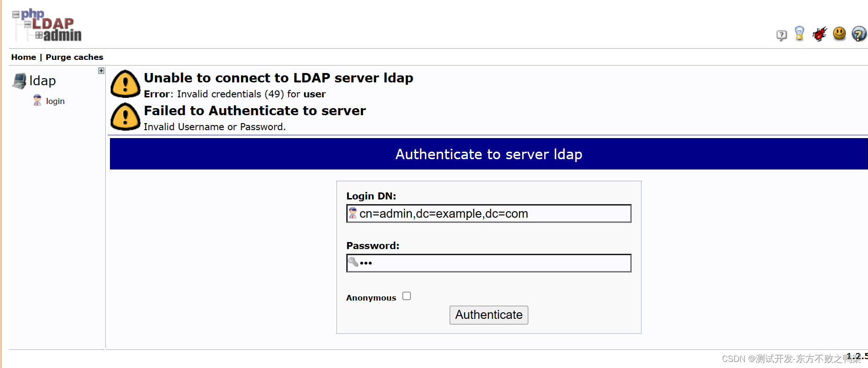
Task: Click the 'Login DN:' label
Action: (x=371, y=196)
